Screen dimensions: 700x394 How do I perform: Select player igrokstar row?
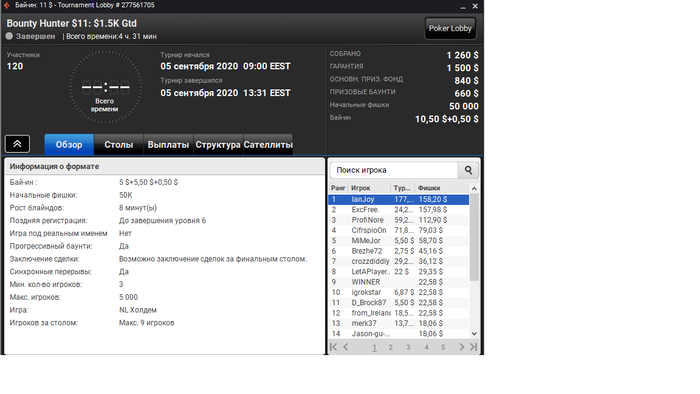click(399, 292)
